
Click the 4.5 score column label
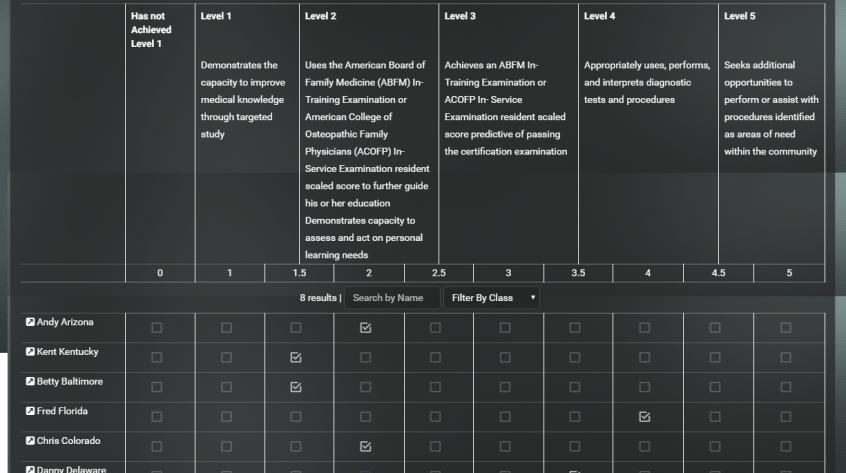click(x=718, y=273)
